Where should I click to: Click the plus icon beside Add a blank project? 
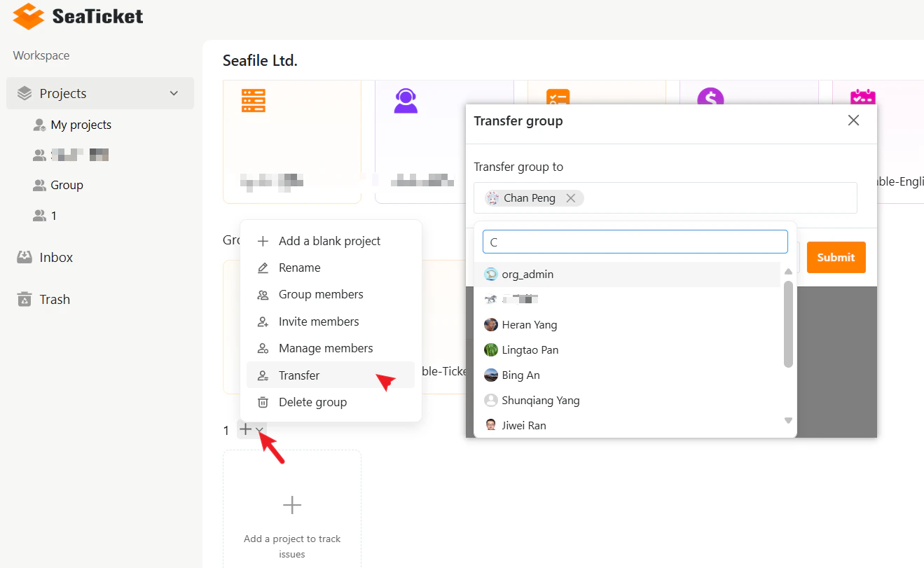(x=263, y=241)
